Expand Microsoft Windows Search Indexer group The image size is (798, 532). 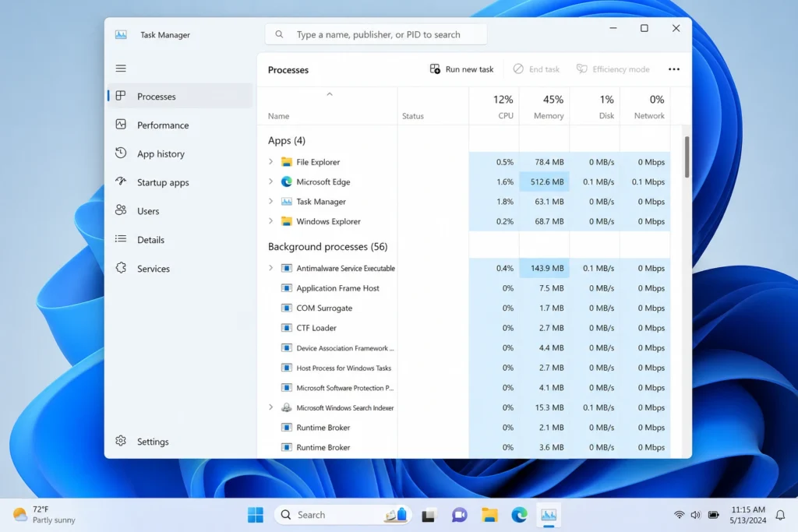(x=270, y=407)
